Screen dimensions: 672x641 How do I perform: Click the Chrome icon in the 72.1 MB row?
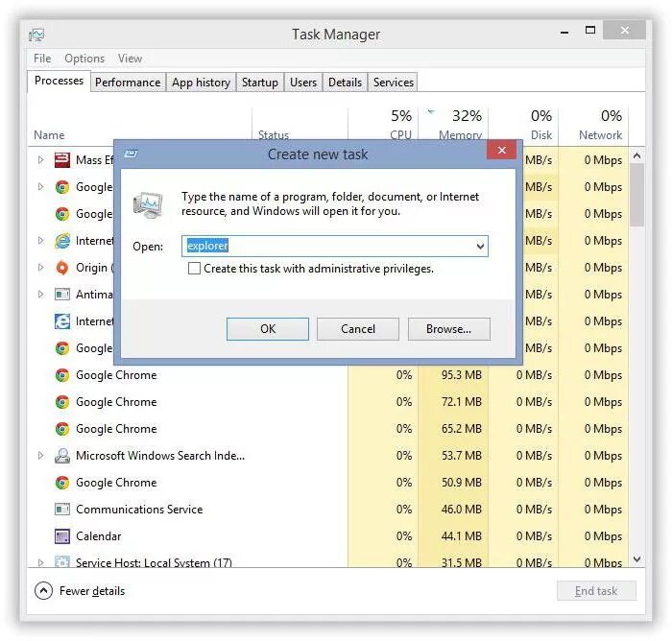(62, 402)
